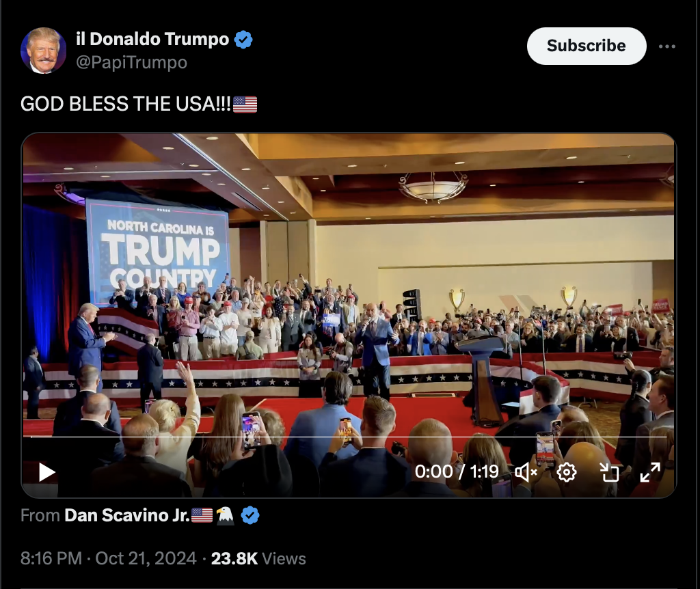Expand video to fullscreen
This screenshot has height=589, width=700.
click(650, 472)
